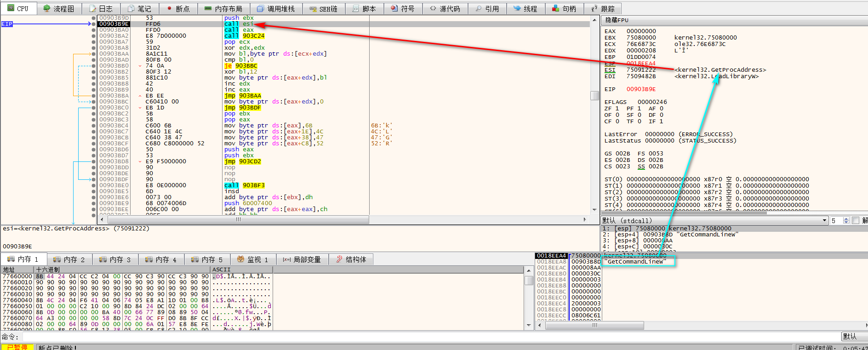This screenshot has height=350, width=868.
Task: Toggle breakpoint bullet at address 00903BA0
Action: [x=94, y=30]
